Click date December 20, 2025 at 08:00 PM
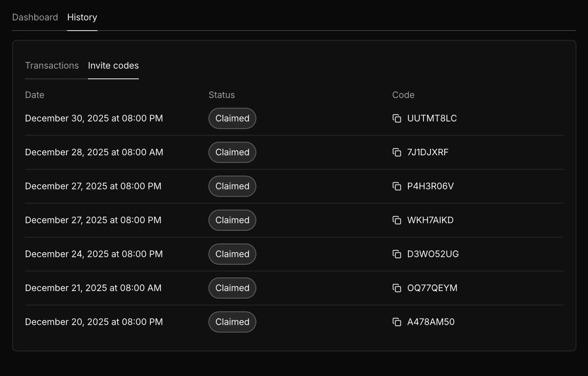The image size is (588, 376). 94,322
